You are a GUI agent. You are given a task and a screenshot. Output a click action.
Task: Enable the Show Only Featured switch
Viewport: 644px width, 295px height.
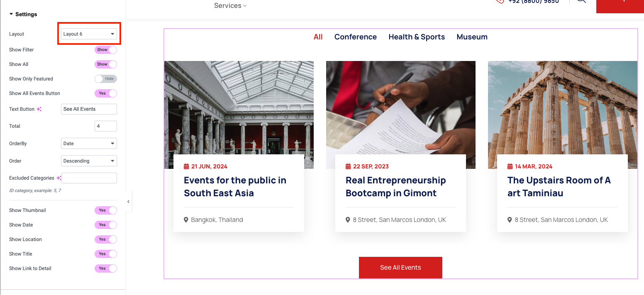point(106,79)
